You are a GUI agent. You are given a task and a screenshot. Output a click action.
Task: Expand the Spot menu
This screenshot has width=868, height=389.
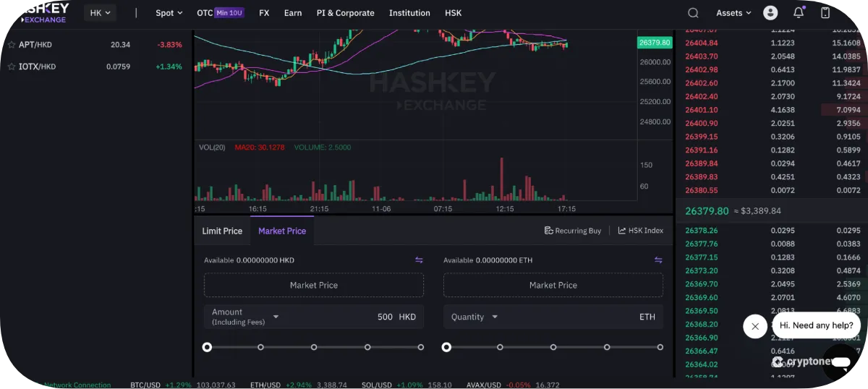coord(169,13)
